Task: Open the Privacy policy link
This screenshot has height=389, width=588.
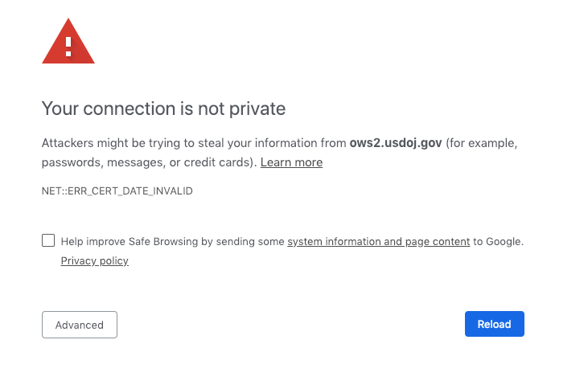Action: tap(94, 261)
